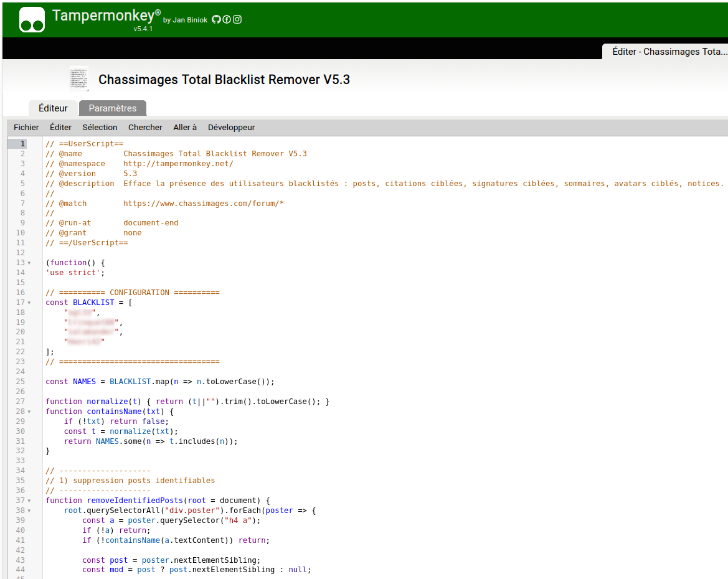Image resolution: width=728 pixels, height=579 pixels.
Task: Click 'containsName' in the line 28 function definition
Action: (114, 412)
